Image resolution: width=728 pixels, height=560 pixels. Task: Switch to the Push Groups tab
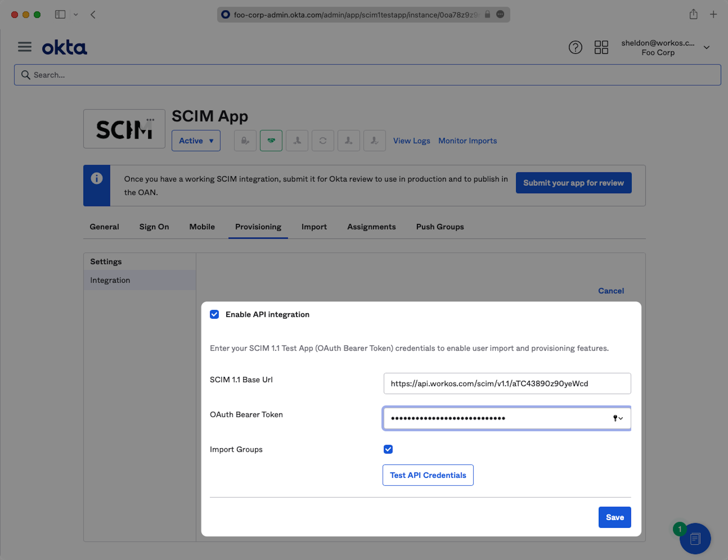(440, 227)
